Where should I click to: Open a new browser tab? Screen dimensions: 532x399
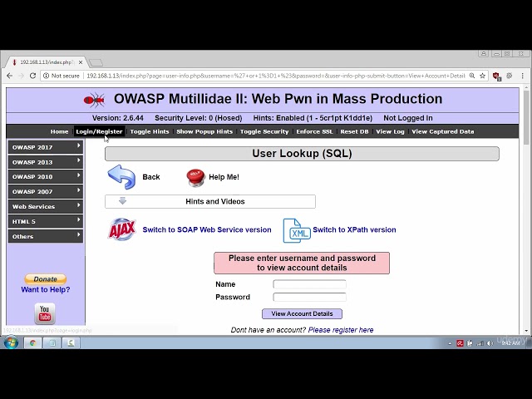96,62
